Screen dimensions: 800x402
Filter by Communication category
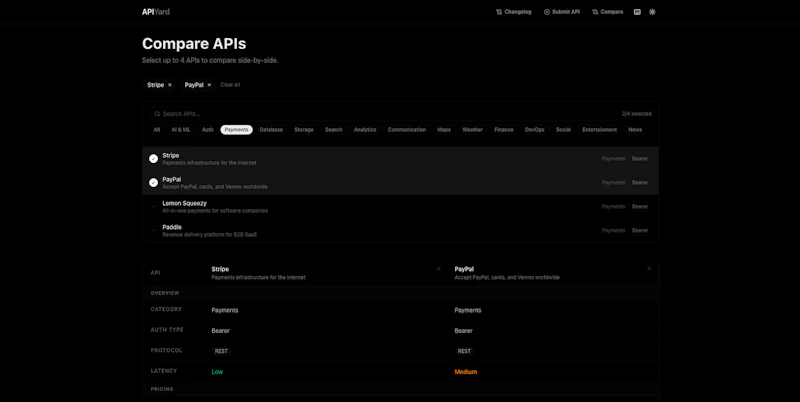(x=407, y=130)
